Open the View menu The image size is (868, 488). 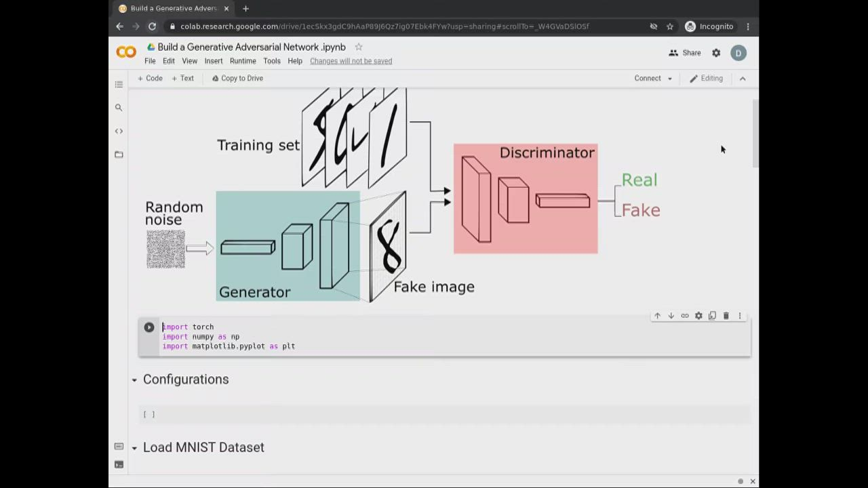pos(189,61)
